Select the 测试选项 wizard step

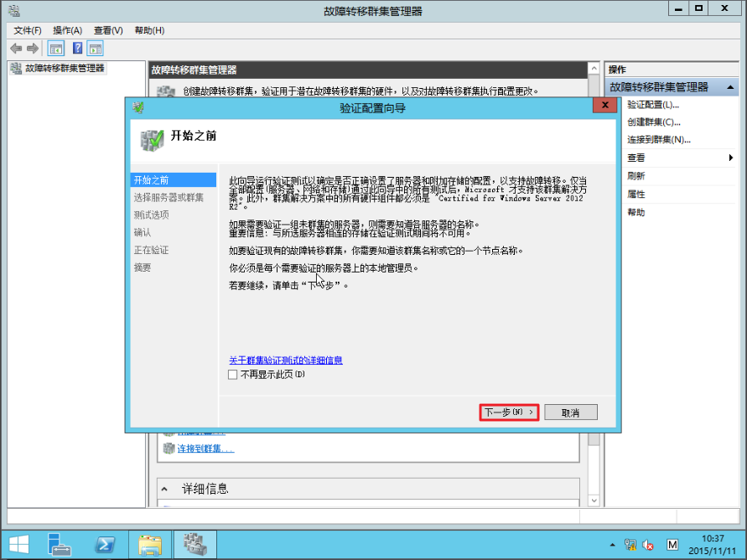click(x=151, y=215)
